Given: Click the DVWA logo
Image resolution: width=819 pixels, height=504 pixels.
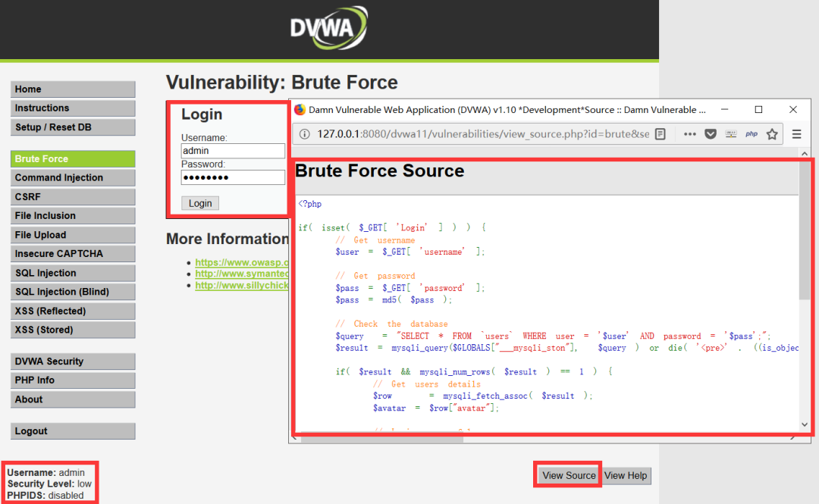Looking at the screenshot, I should click(x=329, y=28).
